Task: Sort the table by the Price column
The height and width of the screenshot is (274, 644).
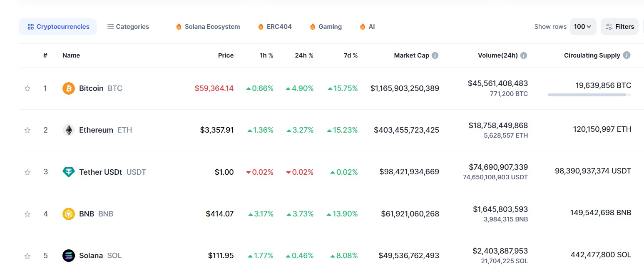Action: [x=226, y=55]
